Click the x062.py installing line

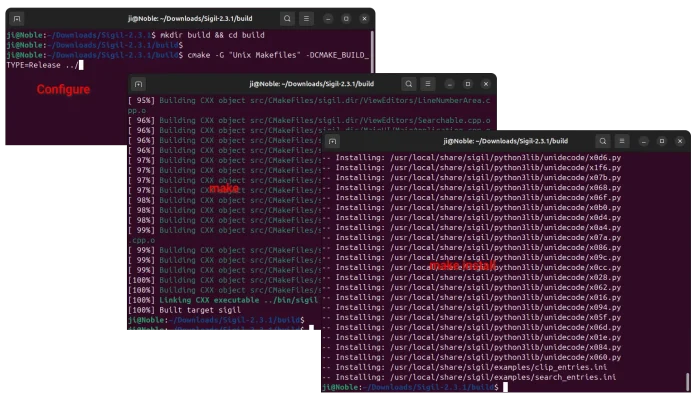[471, 288]
